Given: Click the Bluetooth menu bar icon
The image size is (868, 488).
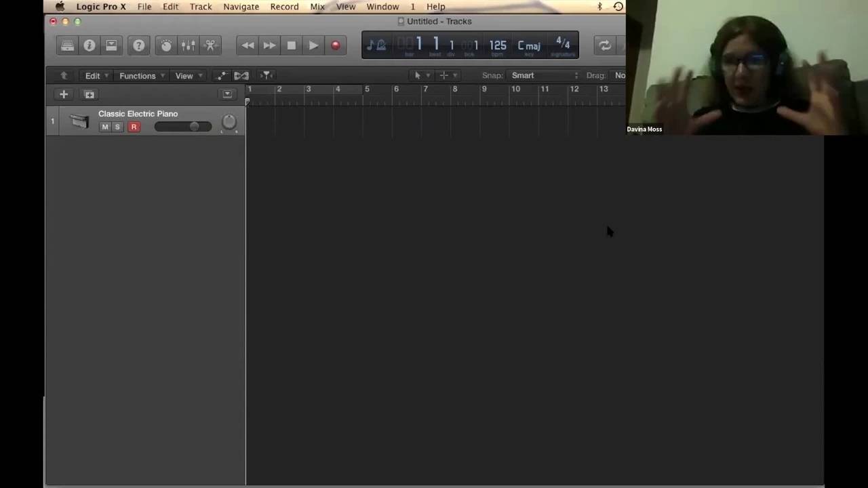Looking at the screenshot, I should (599, 7).
